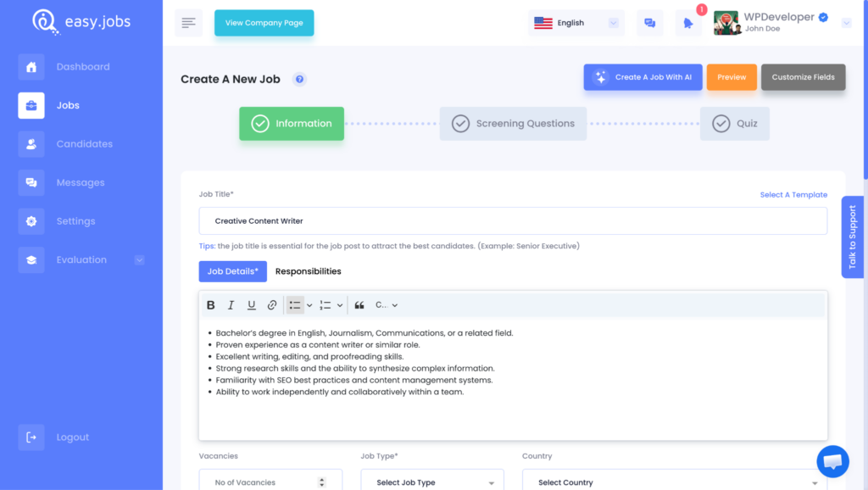Click the Candidates person icon

pyautogui.click(x=31, y=144)
